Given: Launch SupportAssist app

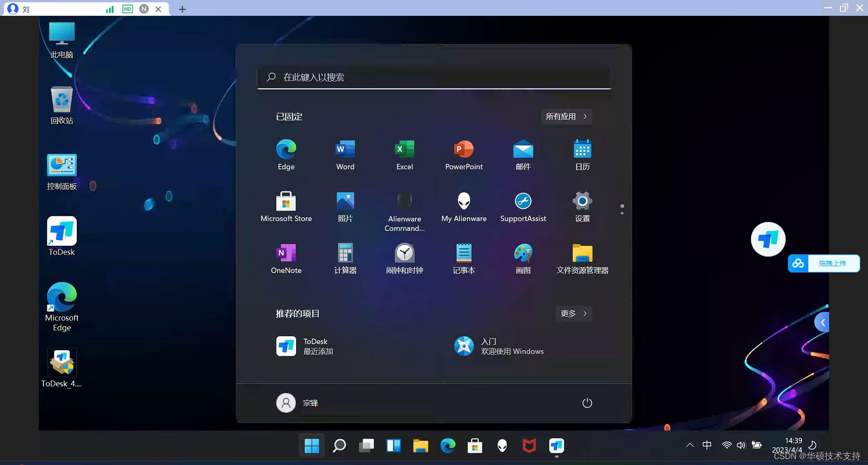Looking at the screenshot, I should pos(523,207).
